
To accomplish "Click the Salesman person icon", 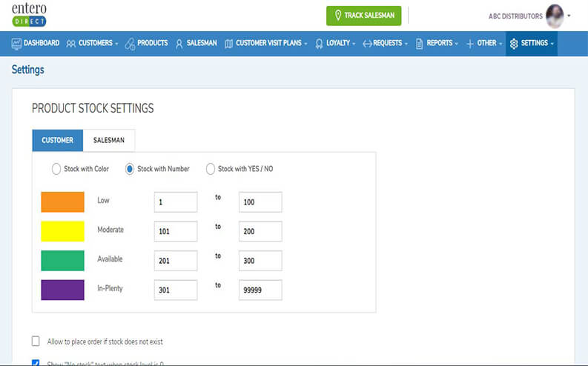I will pyautogui.click(x=179, y=44).
